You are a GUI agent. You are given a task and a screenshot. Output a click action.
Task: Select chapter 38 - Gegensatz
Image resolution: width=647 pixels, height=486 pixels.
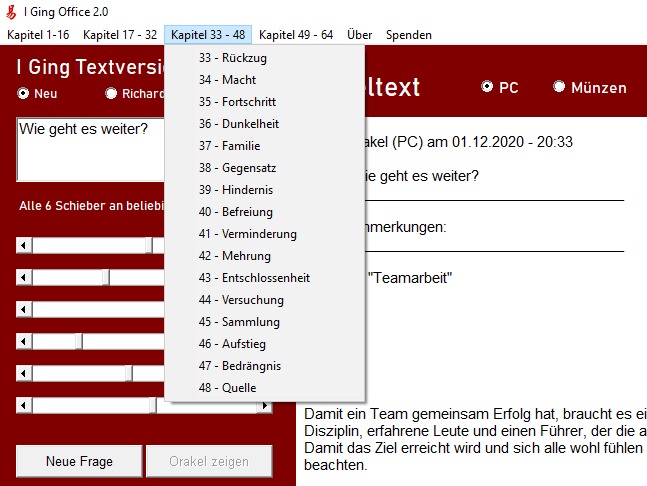point(264,168)
